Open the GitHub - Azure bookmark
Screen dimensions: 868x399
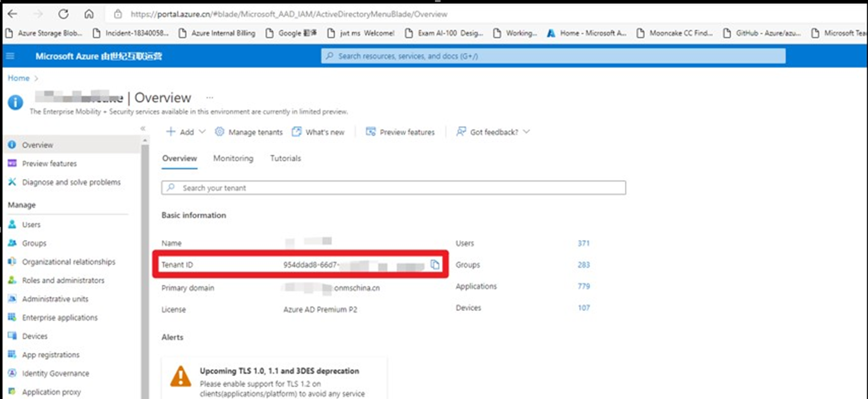coord(762,33)
